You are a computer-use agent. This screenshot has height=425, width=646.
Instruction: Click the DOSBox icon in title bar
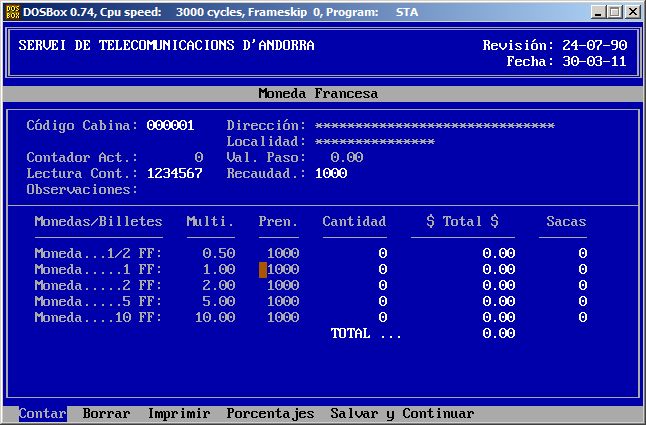[x=12, y=11]
